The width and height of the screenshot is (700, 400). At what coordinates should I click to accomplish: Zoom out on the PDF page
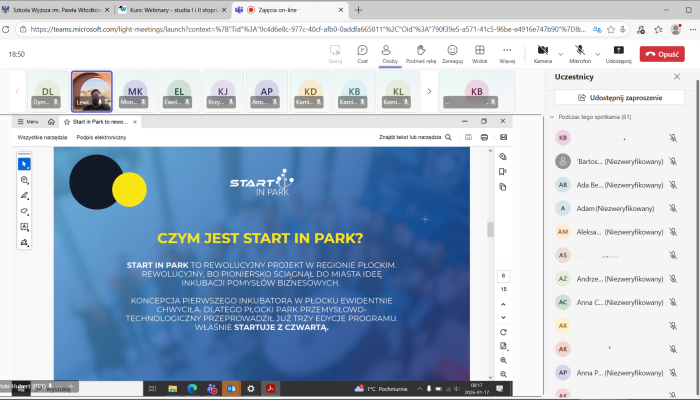point(503,375)
